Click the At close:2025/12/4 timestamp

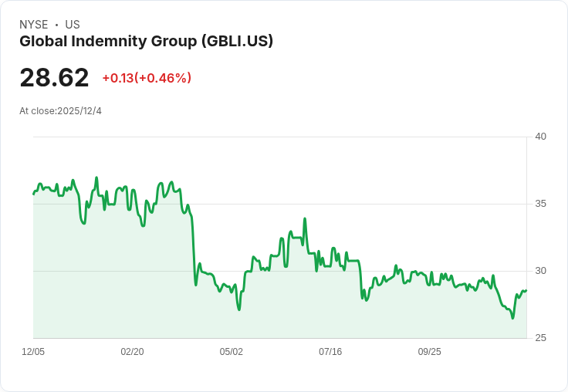point(60,111)
